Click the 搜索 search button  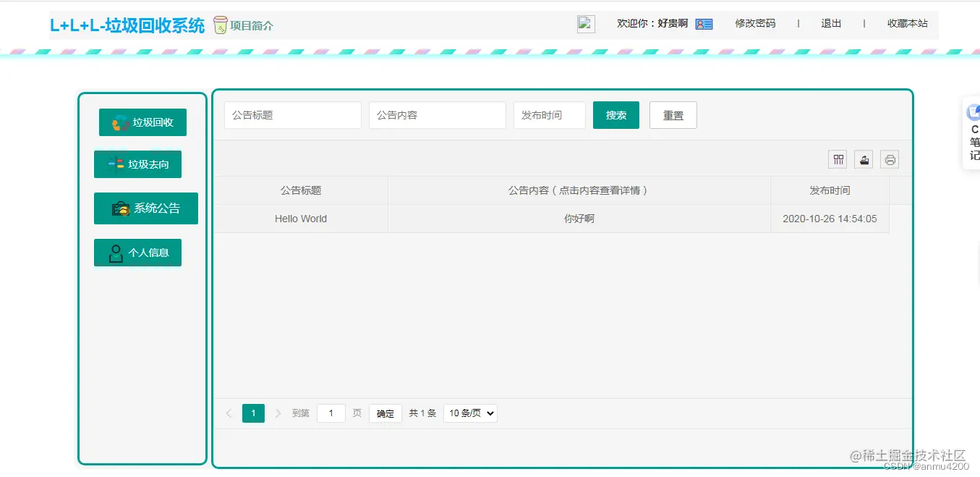616,115
